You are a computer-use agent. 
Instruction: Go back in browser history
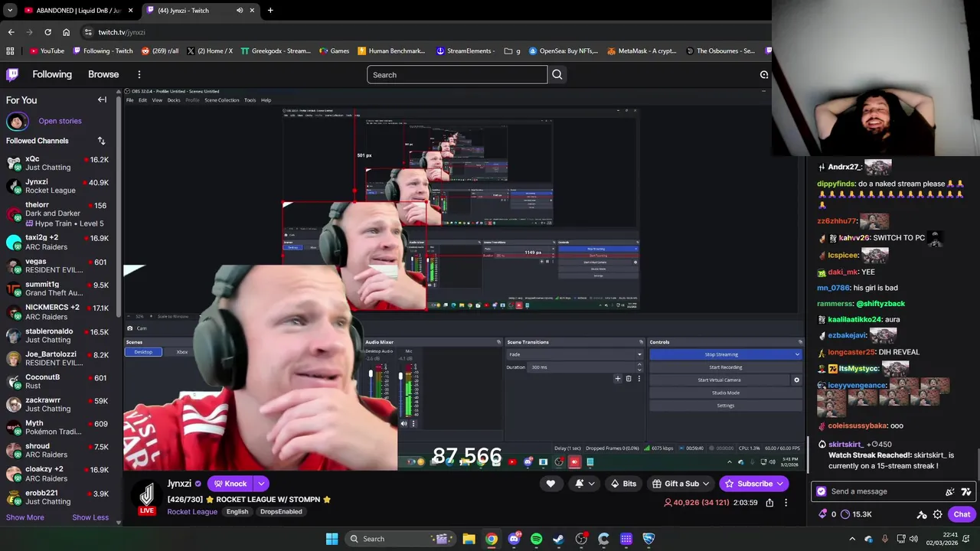(11, 32)
